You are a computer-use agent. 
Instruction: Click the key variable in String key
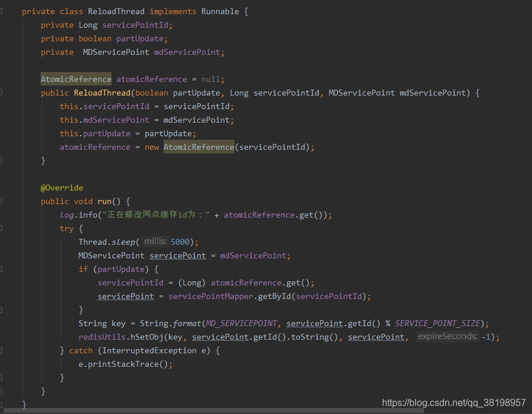[x=119, y=323]
